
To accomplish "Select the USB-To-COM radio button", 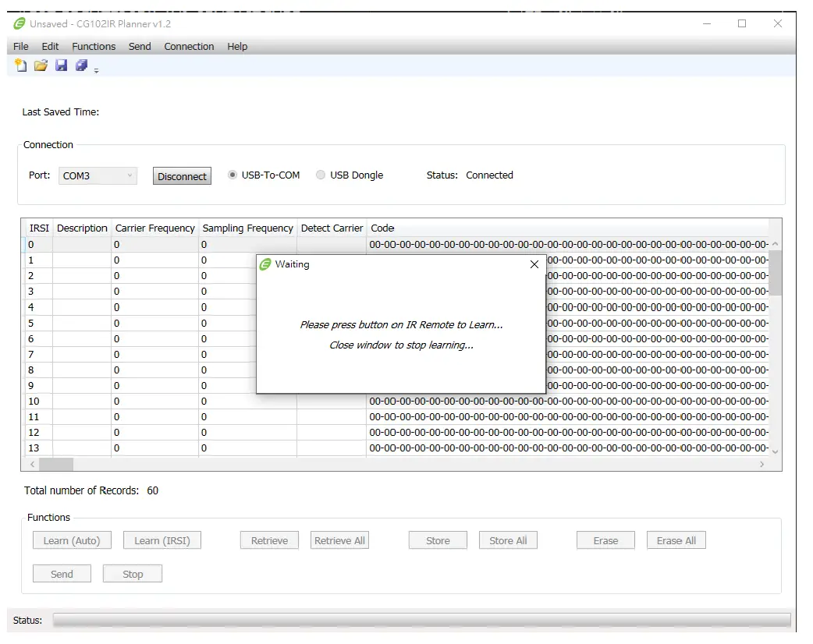I will (x=233, y=175).
